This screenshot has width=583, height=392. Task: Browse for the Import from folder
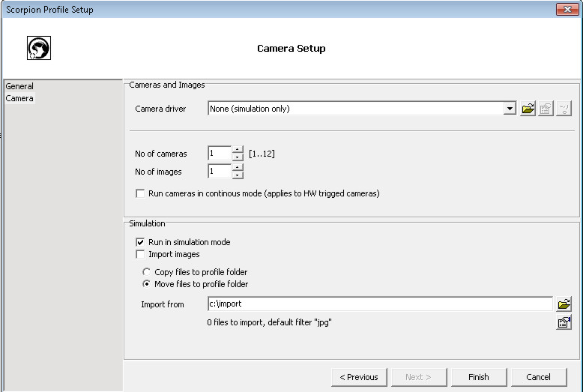[x=564, y=304]
